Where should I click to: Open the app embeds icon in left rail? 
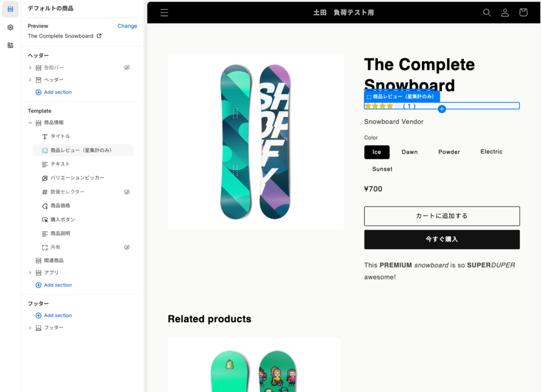pyautogui.click(x=10, y=45)
